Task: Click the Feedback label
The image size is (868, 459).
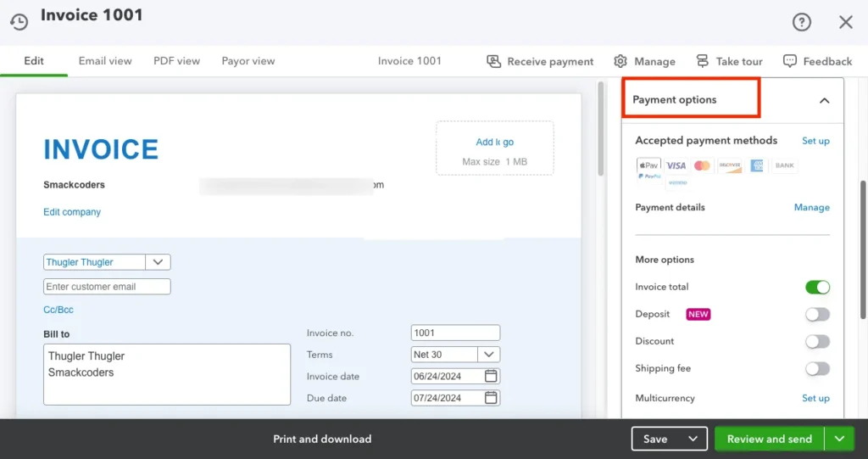Action: [827, 62]
